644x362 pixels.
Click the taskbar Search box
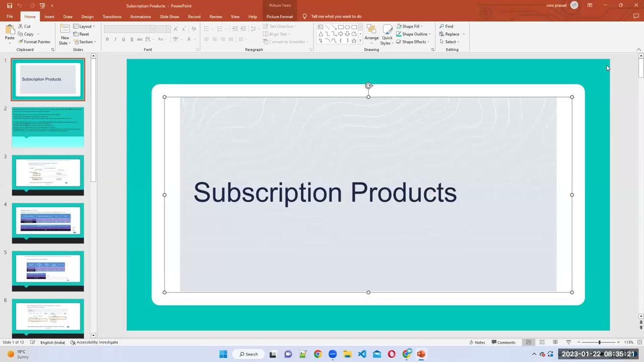point(249,354)
